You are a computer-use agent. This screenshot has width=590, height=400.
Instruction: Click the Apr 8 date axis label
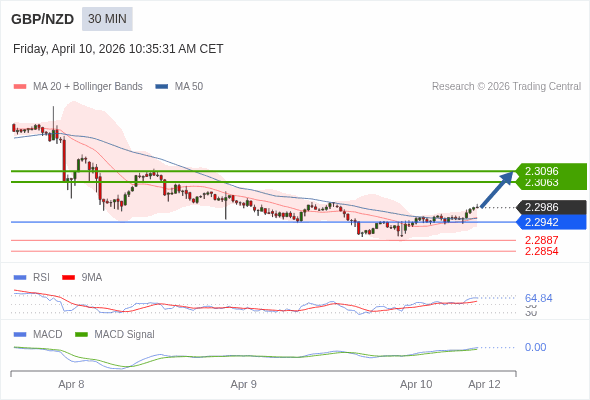point(71,385)
